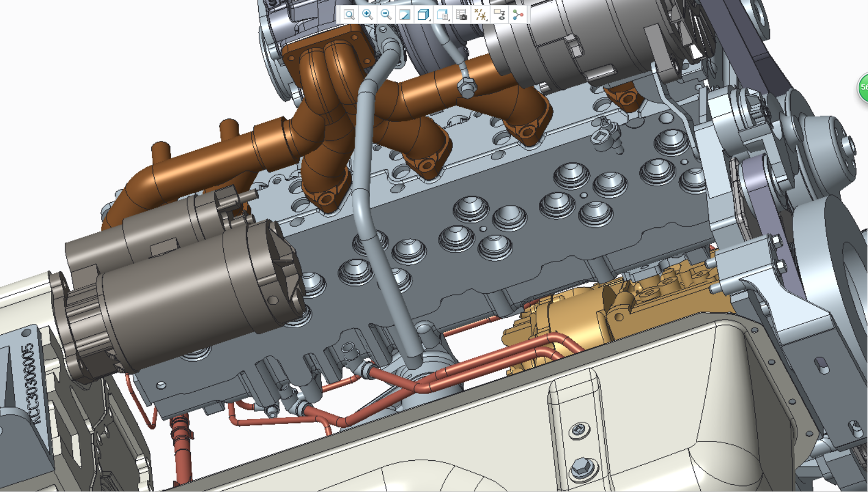This screenshot has height=492, width=868.
Task: Open the Display Style cube dropdown
Action: [423, 15]
